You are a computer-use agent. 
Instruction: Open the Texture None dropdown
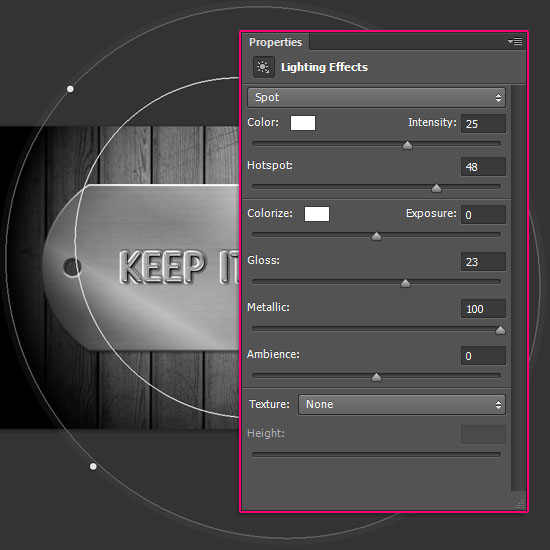point(402,404)
